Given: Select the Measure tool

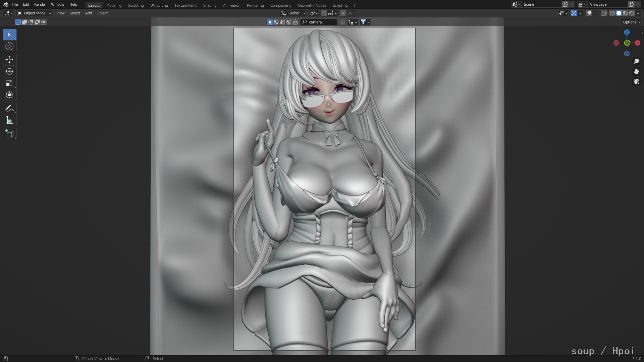Looking at the screenshot, I should tap(9, 120).
